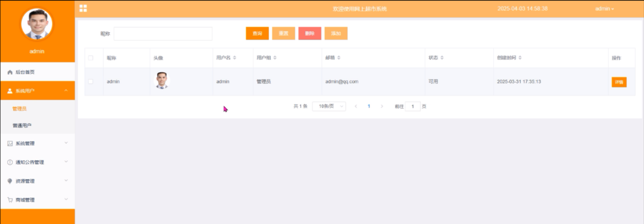Image resolution: width=644 pixels, height=224 pixels.
Task: Click the home icon beside 后台首页
Action: coord(10,72)
